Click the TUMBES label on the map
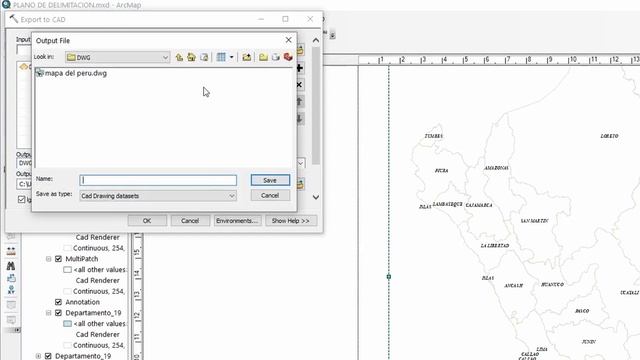The width and height of the screenshot is (640, 360). [433, 136]
